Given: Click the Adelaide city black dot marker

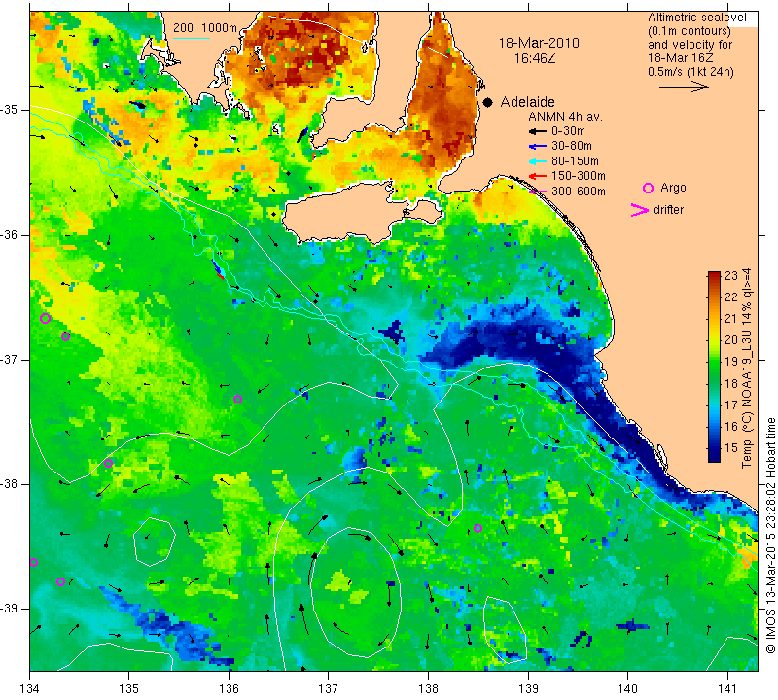Looking at the screenshot, I should [x=488, y=102].
